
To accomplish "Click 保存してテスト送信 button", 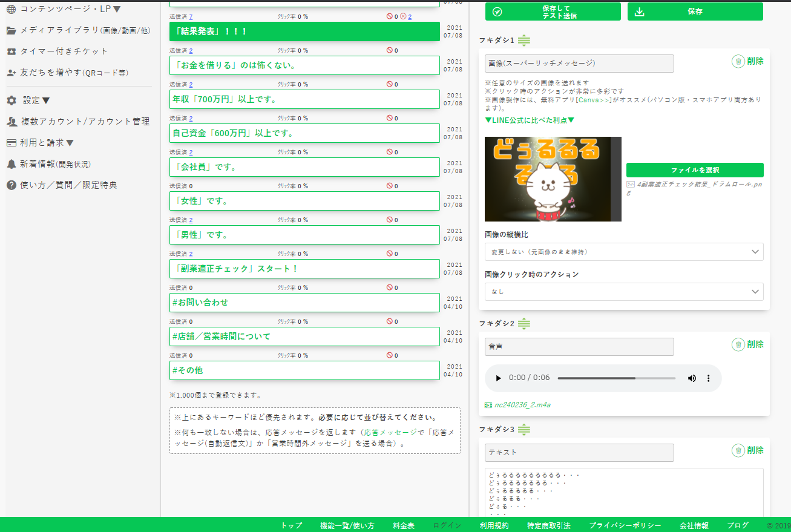I will click(554, 11).
